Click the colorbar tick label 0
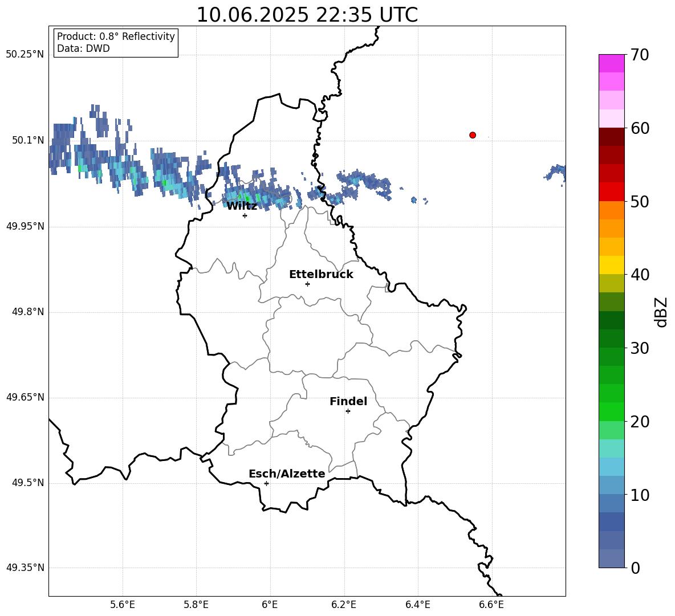Screen dimensions: 675x616 pos(636,568)
